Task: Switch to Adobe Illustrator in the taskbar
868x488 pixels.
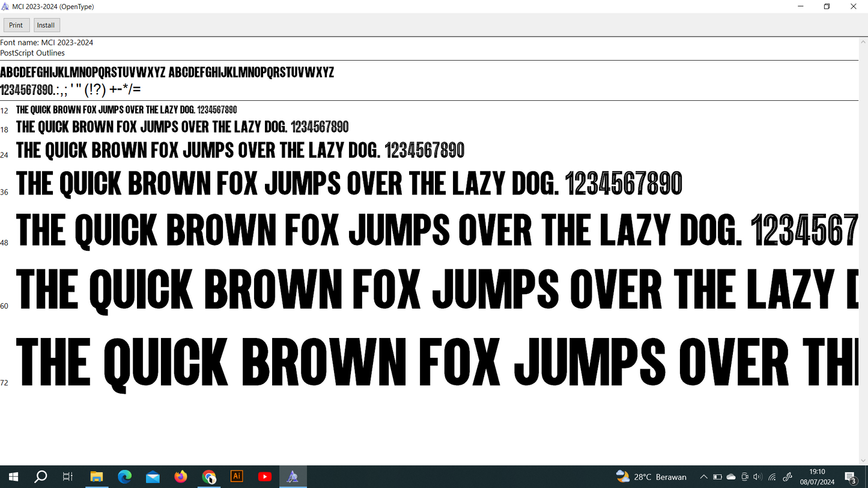Action: [237, 477]
